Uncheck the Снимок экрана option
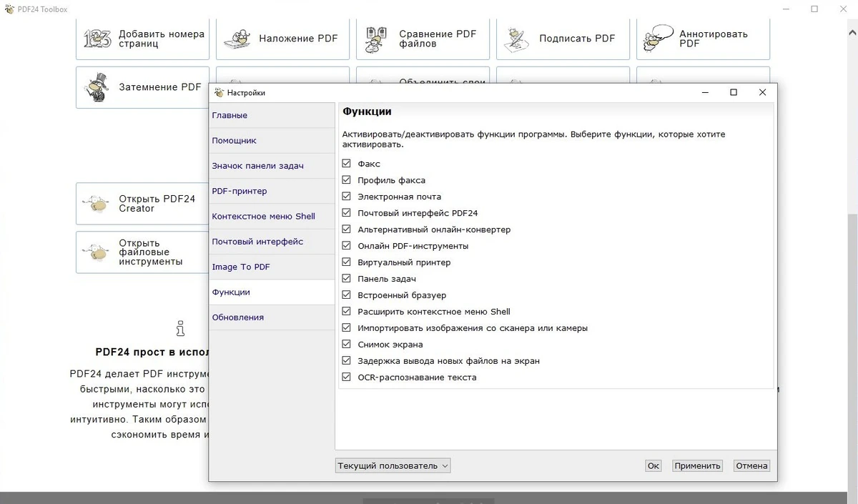The image size is (858, 504). tap(347, 345)
